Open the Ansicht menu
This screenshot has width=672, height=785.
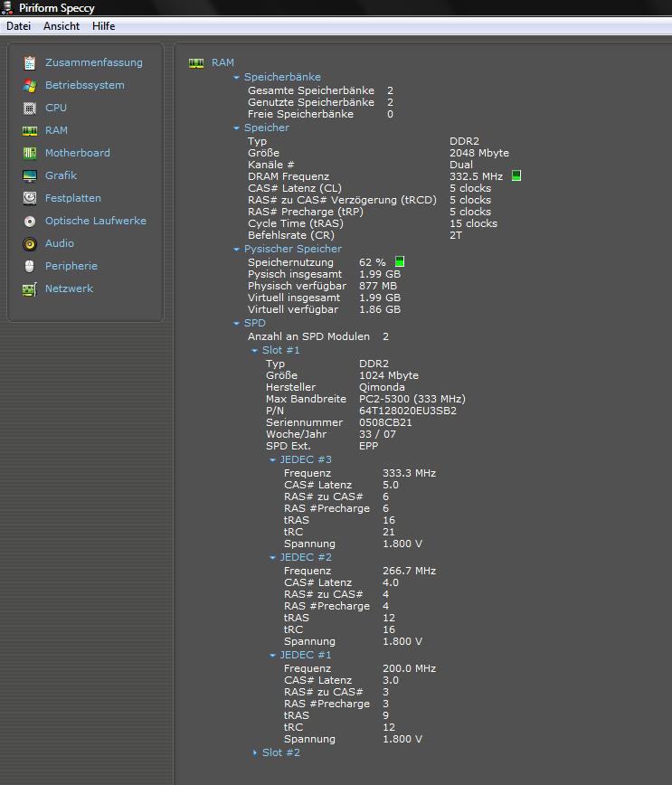point(62,26)
